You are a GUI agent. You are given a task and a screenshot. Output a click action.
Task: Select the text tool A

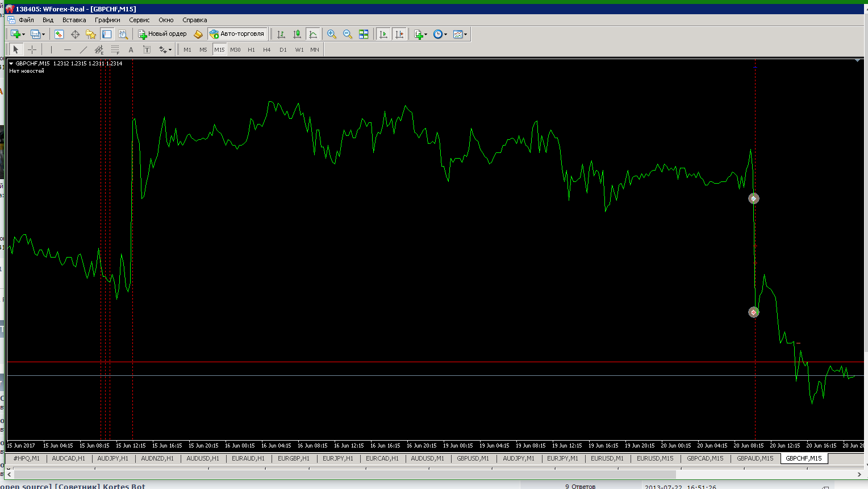pyautogui.click(x=131, y=49)
